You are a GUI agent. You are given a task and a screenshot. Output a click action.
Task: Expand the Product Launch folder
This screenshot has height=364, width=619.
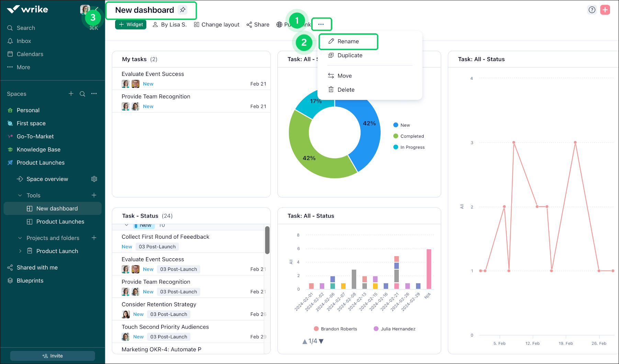point(20,251)
